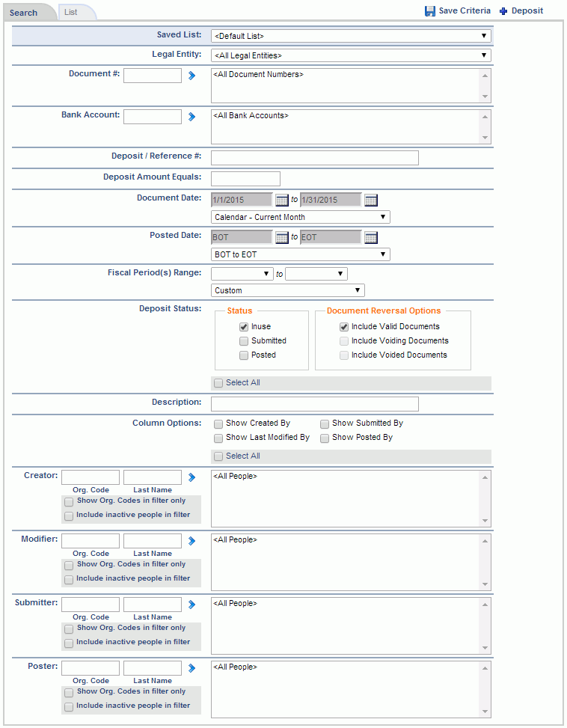Open the Legal Entity dropdown
567x728 pixels.
(x=351, y=55)
